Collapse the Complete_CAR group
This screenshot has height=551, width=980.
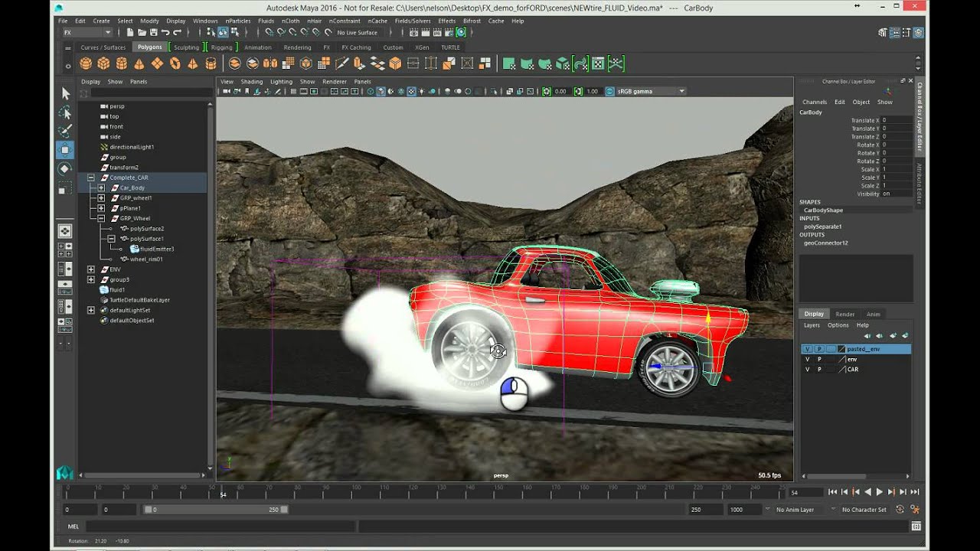pyautogui.click(x=91, y=178)
